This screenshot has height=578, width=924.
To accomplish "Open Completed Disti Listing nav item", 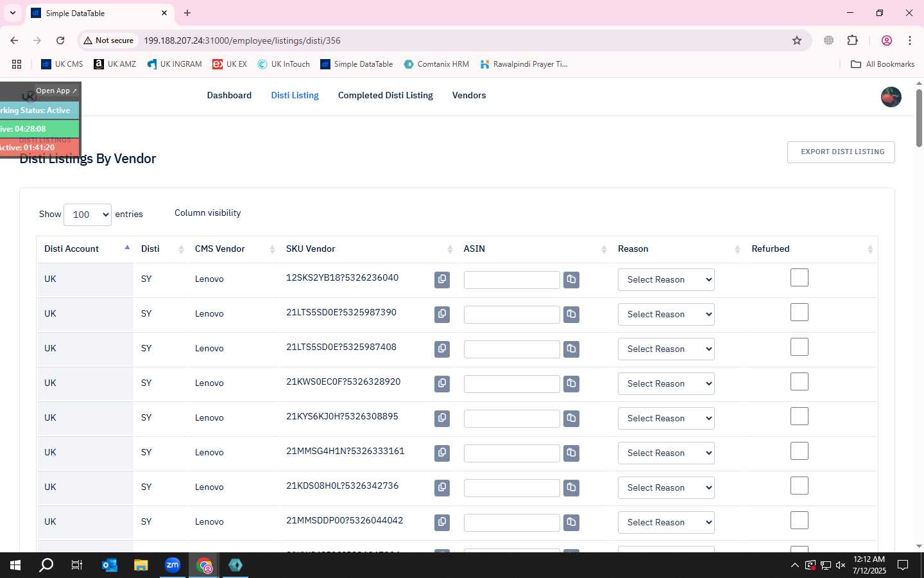I will [x=386, y=95].
